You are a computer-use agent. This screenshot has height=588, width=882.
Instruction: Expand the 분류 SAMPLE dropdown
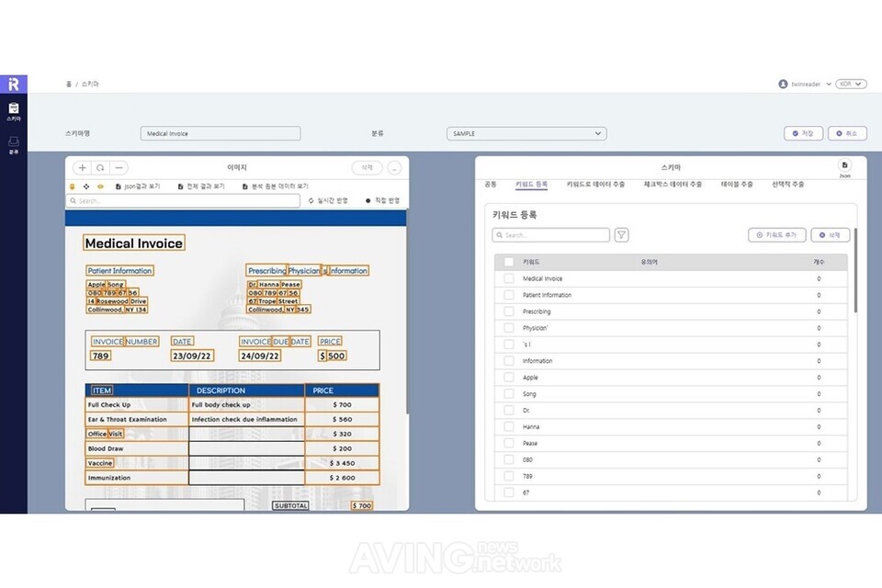point(526,134)
